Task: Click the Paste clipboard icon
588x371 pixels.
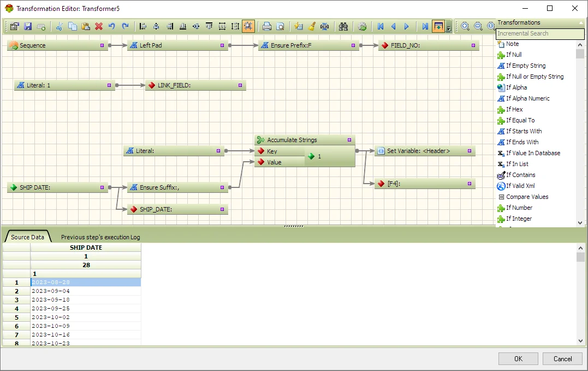Action: [x=86, y=26]
